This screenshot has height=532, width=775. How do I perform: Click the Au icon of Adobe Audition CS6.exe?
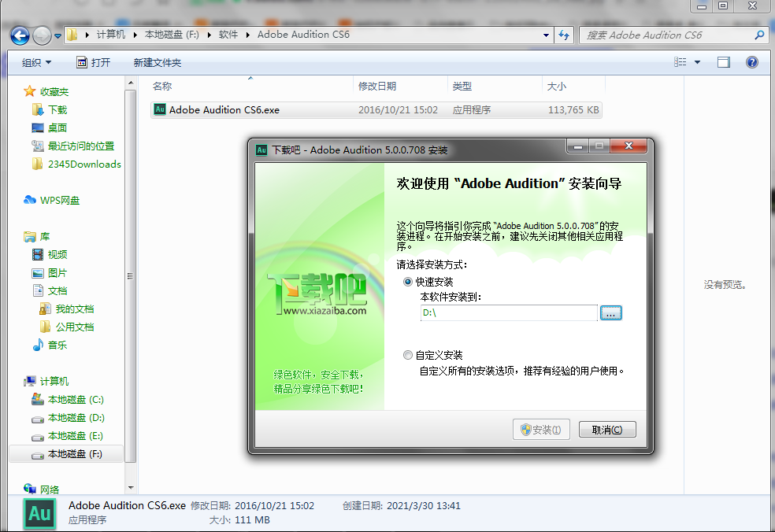160,109
